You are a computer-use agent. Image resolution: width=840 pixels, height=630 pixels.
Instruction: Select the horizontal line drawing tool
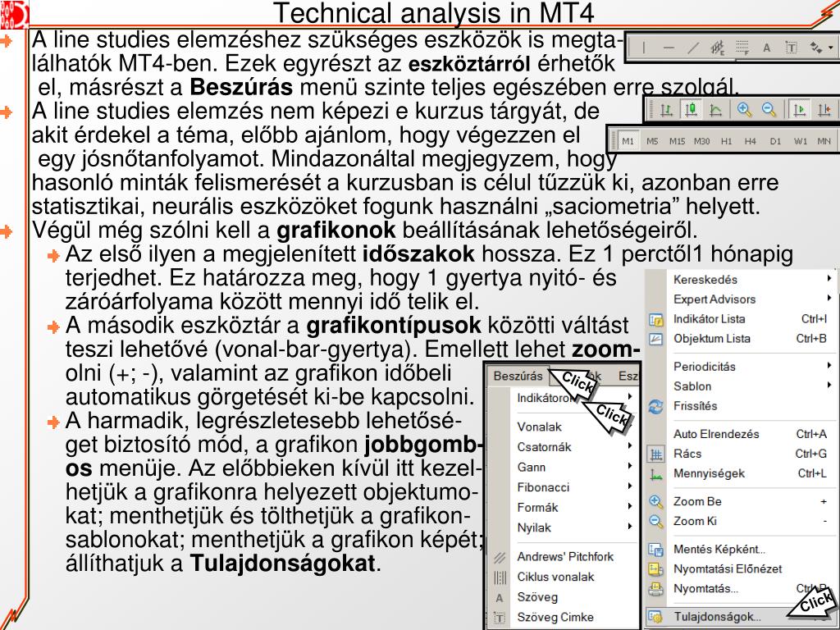668,48
